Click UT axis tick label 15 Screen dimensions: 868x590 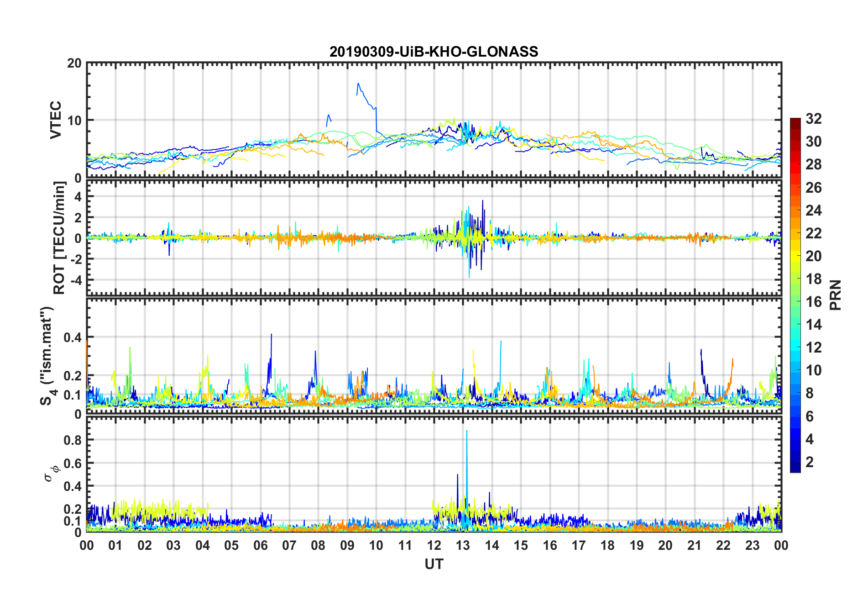click(521, 545)
